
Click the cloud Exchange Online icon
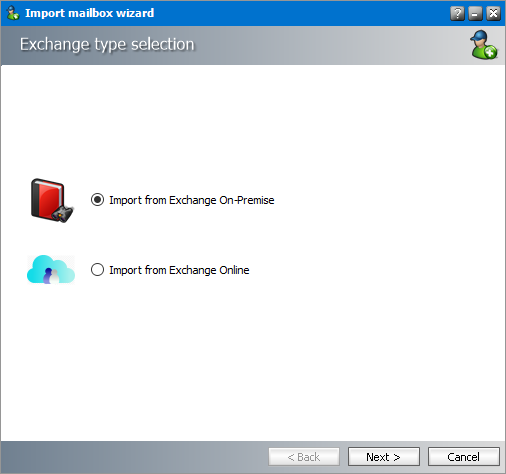point(51,270)
